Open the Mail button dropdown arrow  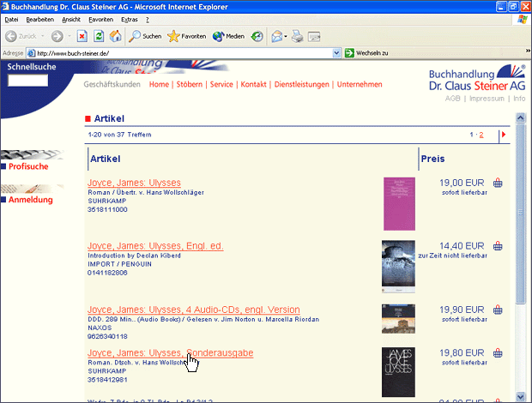pyautogui.click(x=286, y=36)
